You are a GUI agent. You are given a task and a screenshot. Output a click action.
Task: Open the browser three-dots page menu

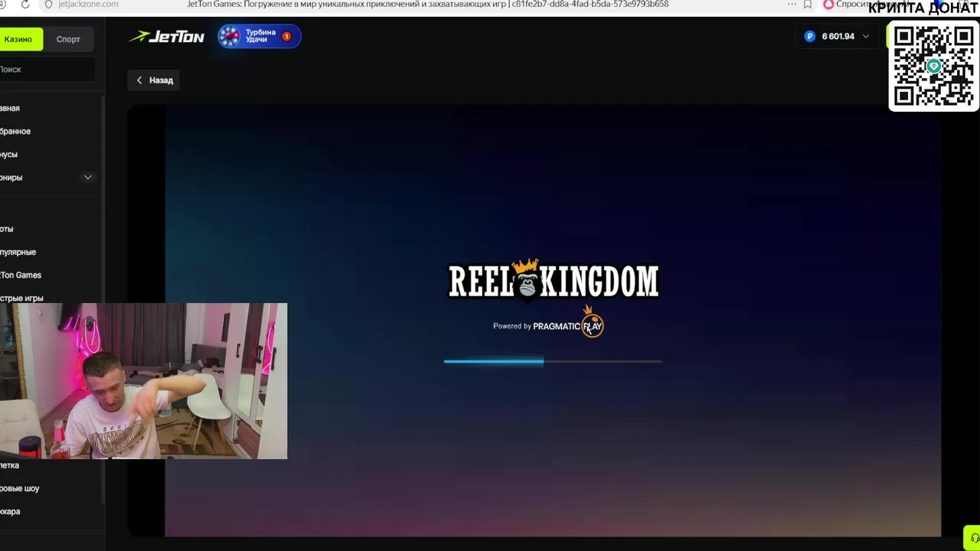791,4
